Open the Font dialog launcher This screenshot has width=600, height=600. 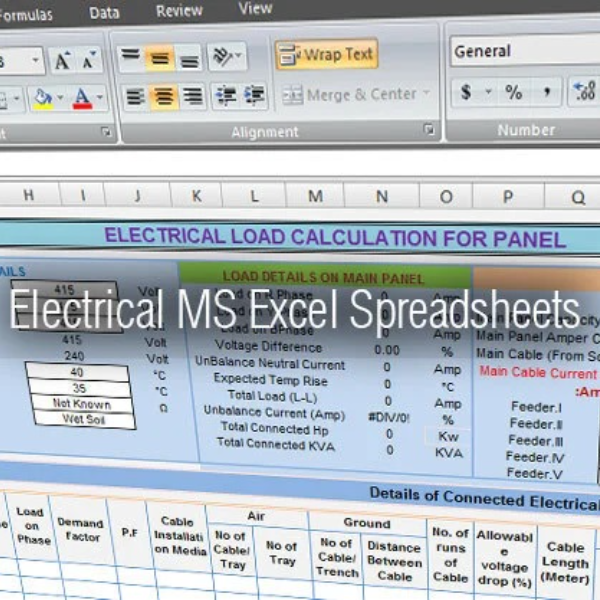pos(106,132)
